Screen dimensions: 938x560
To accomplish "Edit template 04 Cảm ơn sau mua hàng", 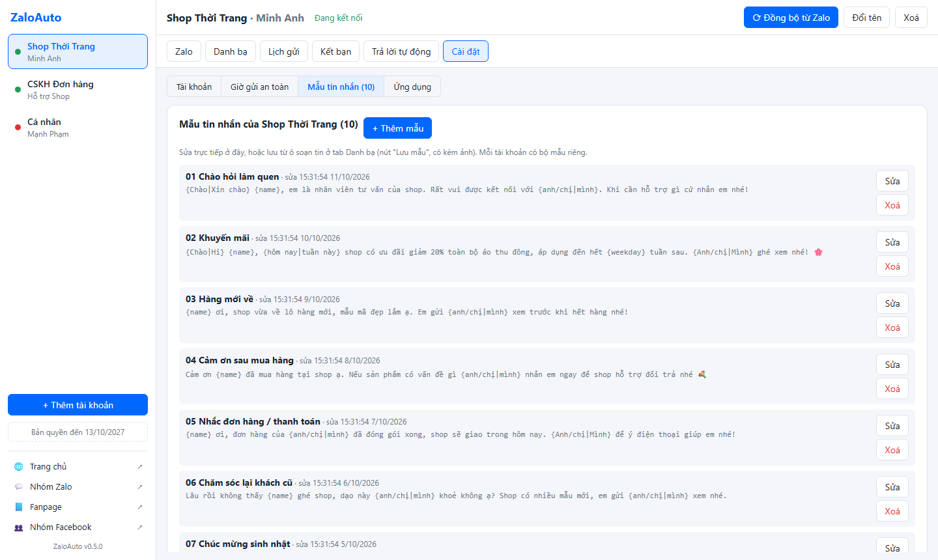I will [892, 365].
